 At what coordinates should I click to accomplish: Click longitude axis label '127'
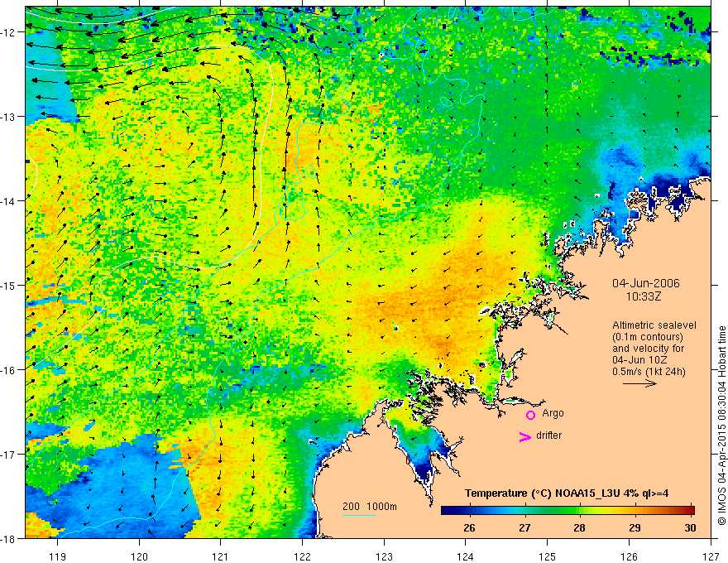[711, 556]
